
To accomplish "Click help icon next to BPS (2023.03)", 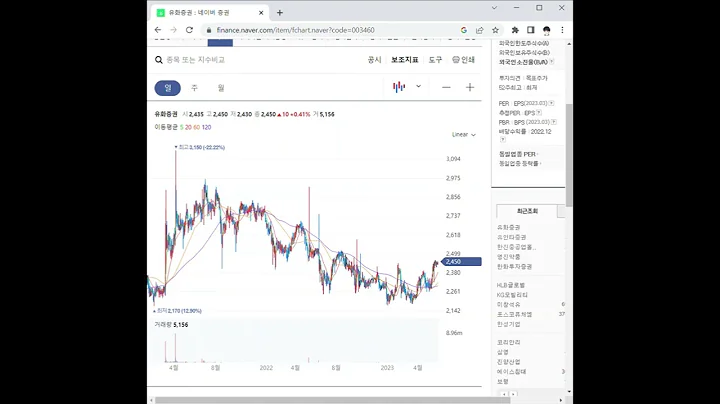I will tap(554, 122).
